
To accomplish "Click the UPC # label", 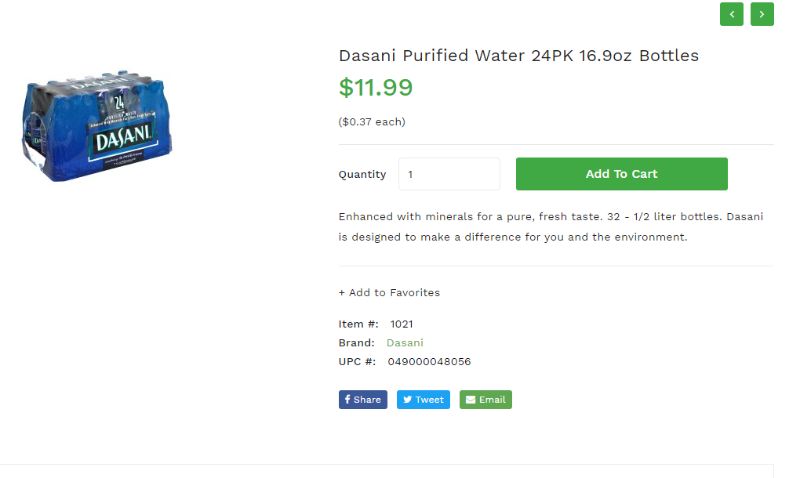I will (357, 362).
